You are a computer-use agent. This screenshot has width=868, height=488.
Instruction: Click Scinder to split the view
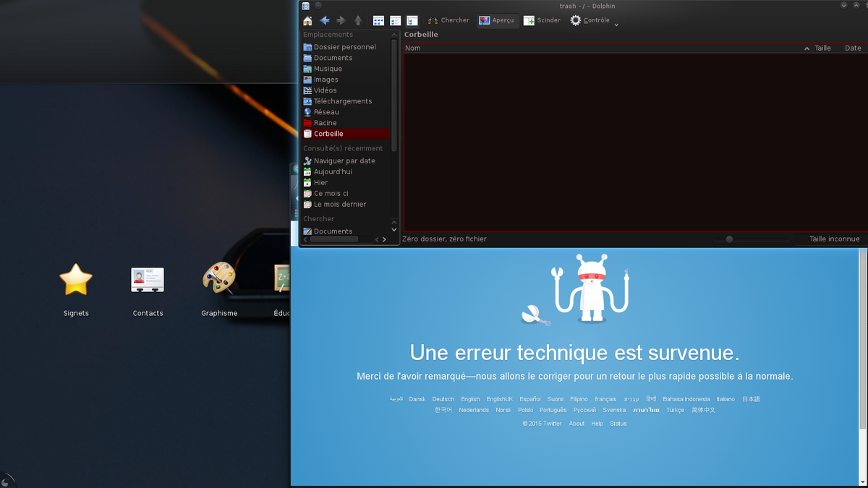click(x=542, y=20)
